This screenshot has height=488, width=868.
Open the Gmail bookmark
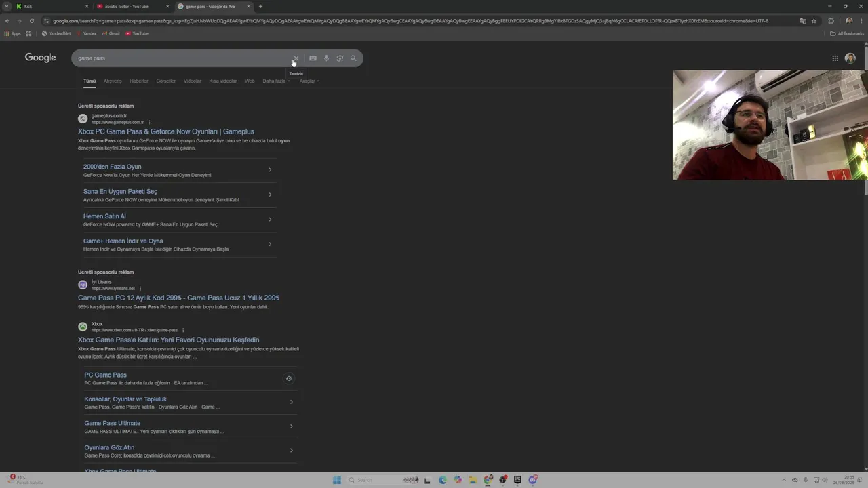point(111,33)
